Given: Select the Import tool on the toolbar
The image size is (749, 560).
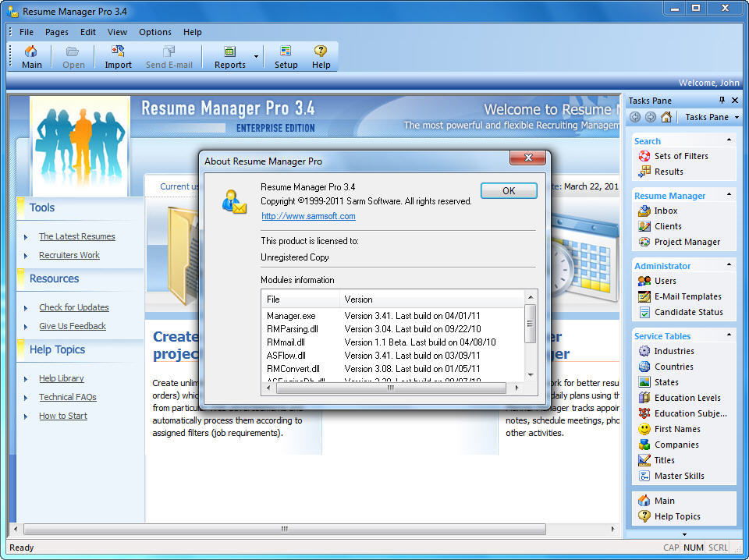Looking at the screenshot, I should click(117, 55).
